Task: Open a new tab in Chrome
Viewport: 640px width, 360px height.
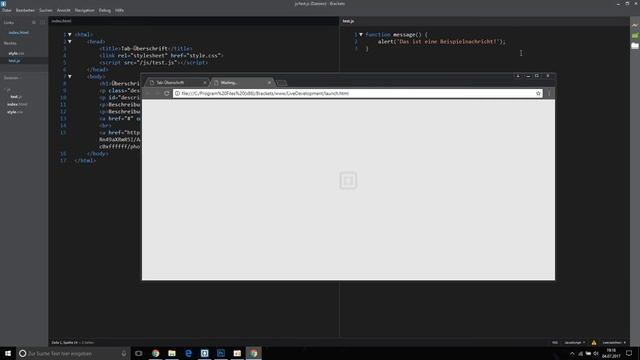Action: [282, 83]
